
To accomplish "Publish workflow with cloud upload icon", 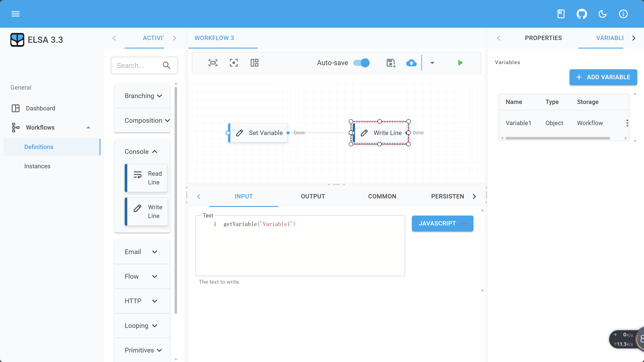I will pos(411,63).
